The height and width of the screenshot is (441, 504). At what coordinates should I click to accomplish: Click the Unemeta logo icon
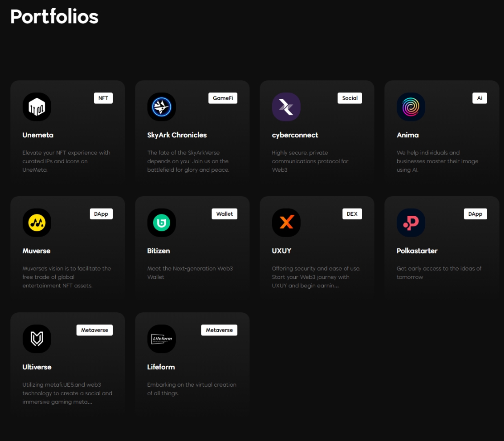pos(37,107)
